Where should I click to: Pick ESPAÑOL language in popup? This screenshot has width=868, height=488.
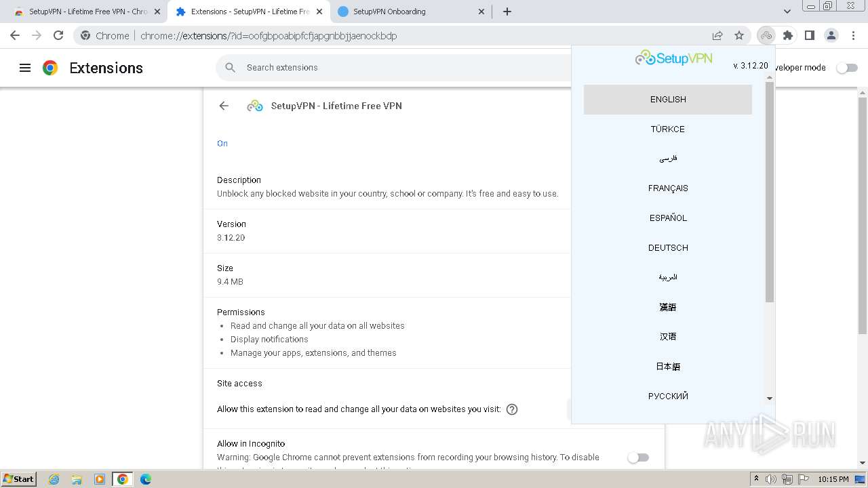[668, 218]
